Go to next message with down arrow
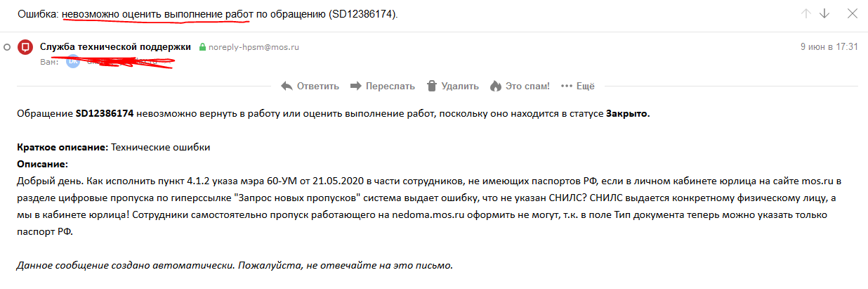The height and width of the screenshot is (289, 868). click(x=824, y=13)
